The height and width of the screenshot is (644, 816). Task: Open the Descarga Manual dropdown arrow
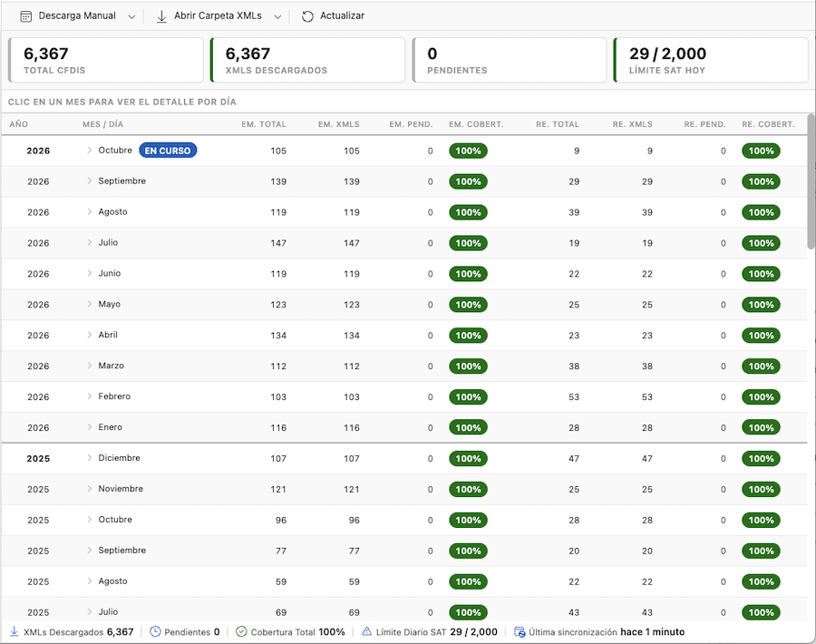pos(131,16)
